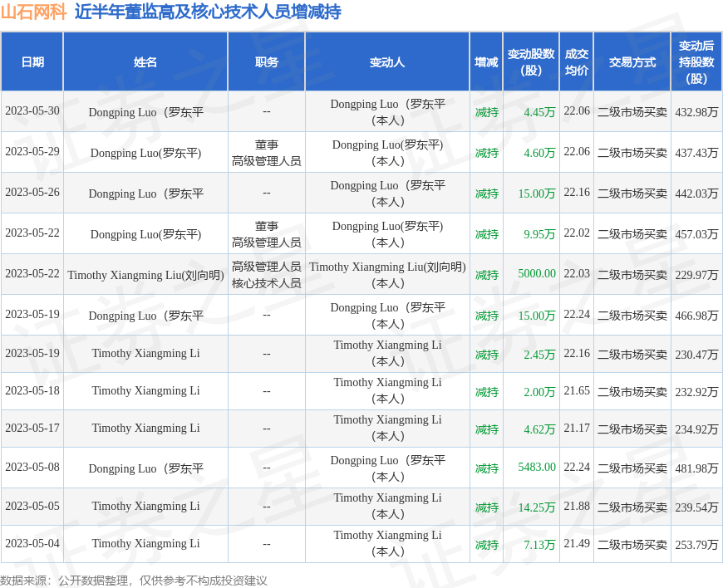Click share change value 4.62万
The width and height of the screenshot is (723, 588).
[539, 429]
